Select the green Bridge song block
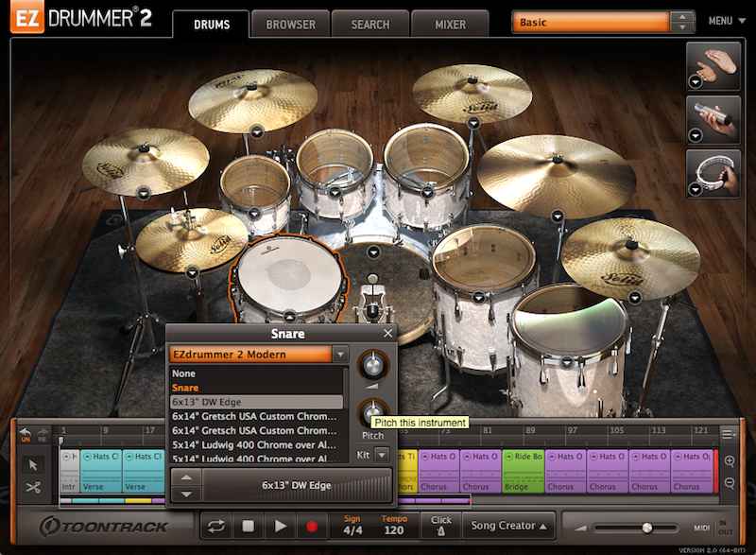This screenshot has height=555, width=756. tap(524, 471)
